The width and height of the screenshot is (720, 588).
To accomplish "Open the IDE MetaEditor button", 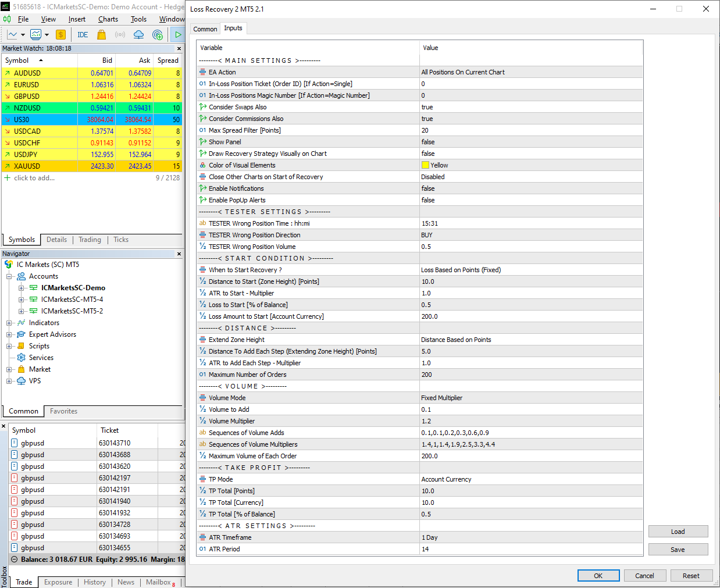I will pos(83,34).
